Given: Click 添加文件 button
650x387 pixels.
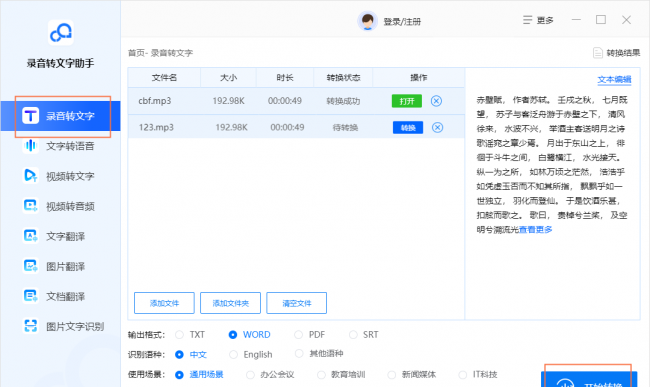Looking at the screenshot, I should (x=164, y=303).
